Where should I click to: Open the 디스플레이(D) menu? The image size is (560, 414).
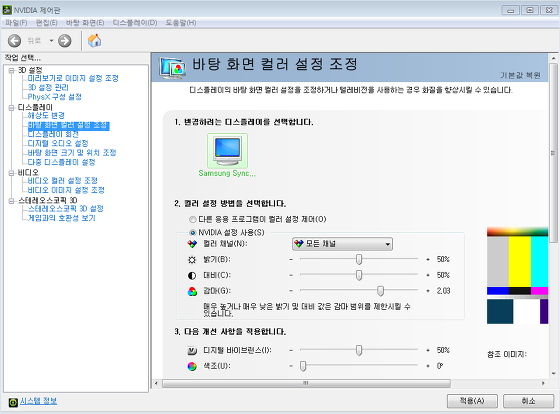(135, 23)
